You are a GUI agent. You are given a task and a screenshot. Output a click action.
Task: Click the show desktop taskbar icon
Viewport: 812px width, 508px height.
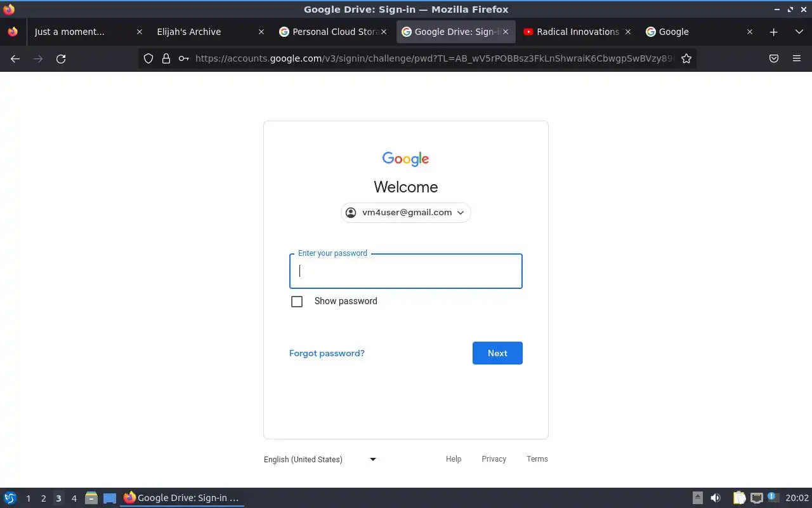[110, 498]
